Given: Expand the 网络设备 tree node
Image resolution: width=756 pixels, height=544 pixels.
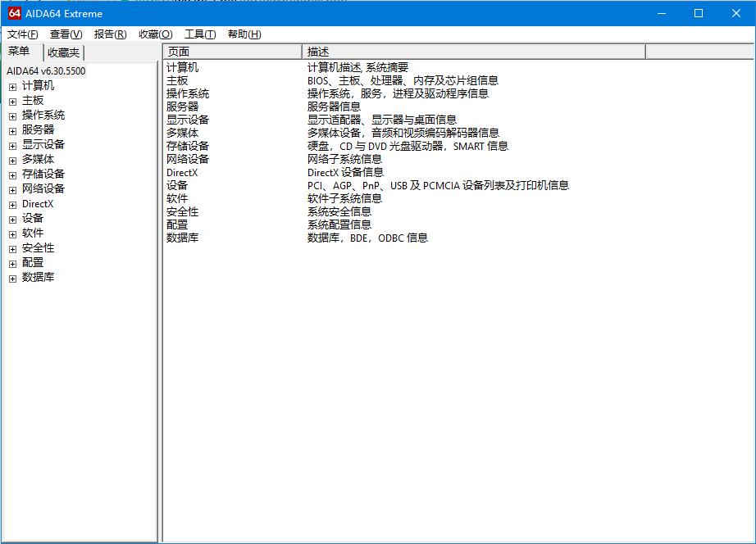Looking at the screenshot, I should click(x=12, y=190).
